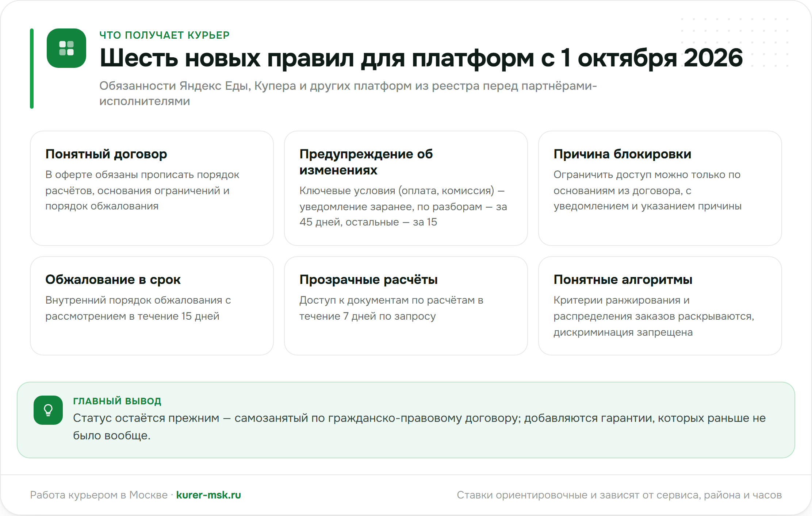The image size is (812, 516).
Task: Select the card title "Предупреждение об изменениях"
Action: 366,162
